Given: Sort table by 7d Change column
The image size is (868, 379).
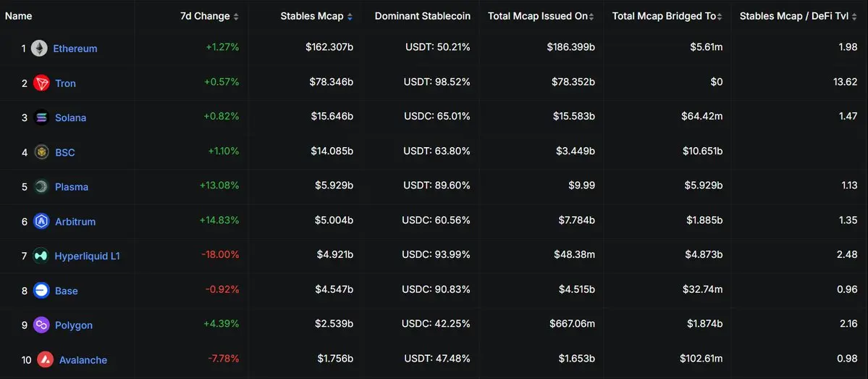Looking at the screenshot, I should (205, 16).
